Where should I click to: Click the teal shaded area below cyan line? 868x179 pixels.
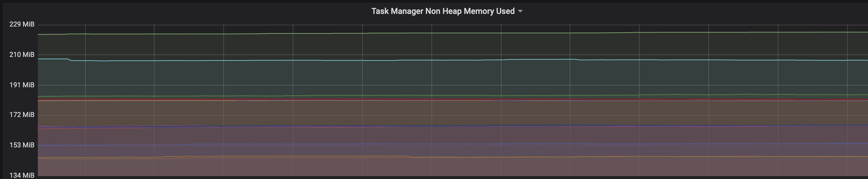tap(438, 78)
